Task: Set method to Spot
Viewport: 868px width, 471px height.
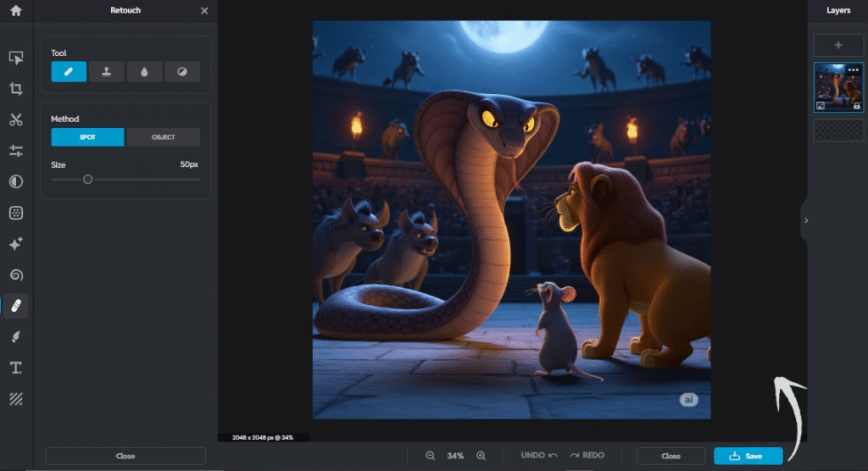Action: (x=87, y=136)
